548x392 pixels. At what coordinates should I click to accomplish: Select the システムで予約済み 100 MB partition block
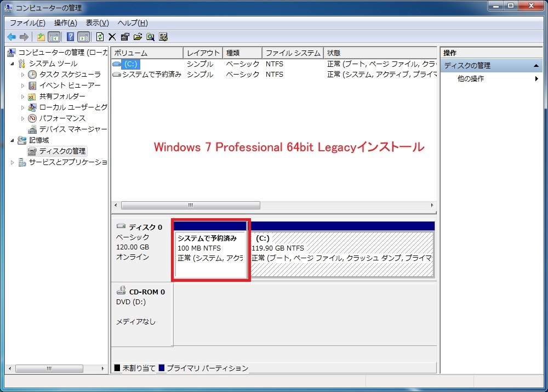(x=210, y=254)
